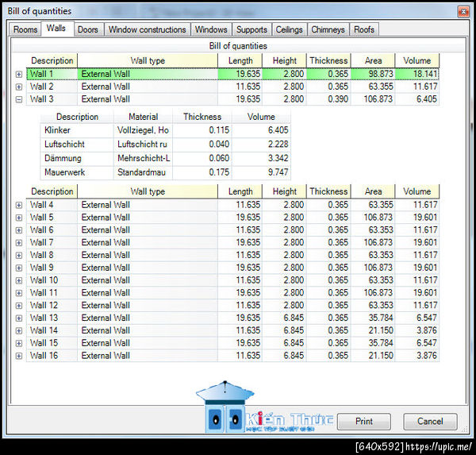The width and height of the screenshot is (476, 455).
Task: Close the Bill of quantities dialog
Action: pyautogui.click(x=463, y=12)
